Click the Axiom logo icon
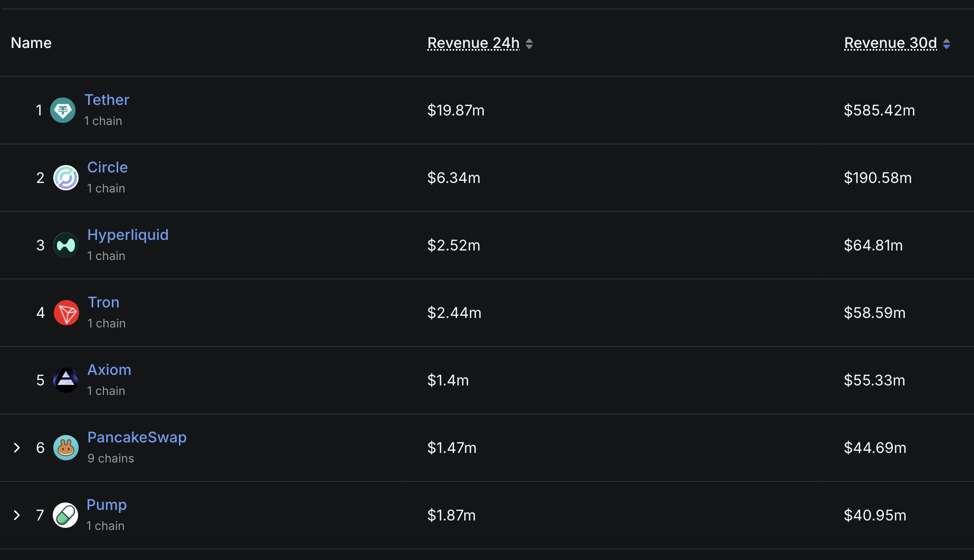This screenshot has width=974, height=560. coord(65,380)
